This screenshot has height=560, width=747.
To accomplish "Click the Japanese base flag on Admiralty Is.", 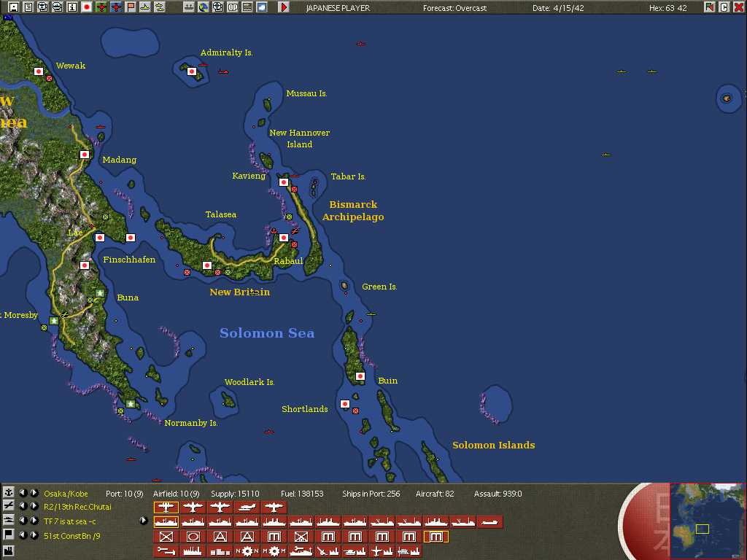I will [x=192, y=71].
